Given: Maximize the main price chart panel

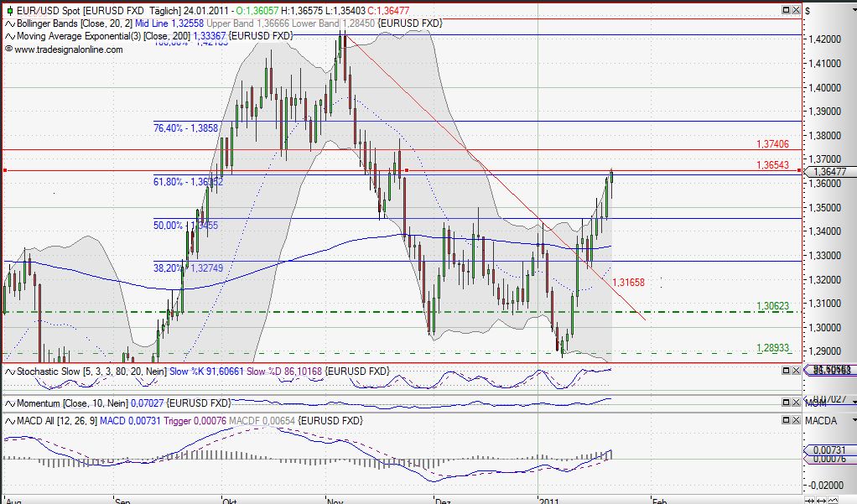Looking at the screenshot, I should [787, 10].
